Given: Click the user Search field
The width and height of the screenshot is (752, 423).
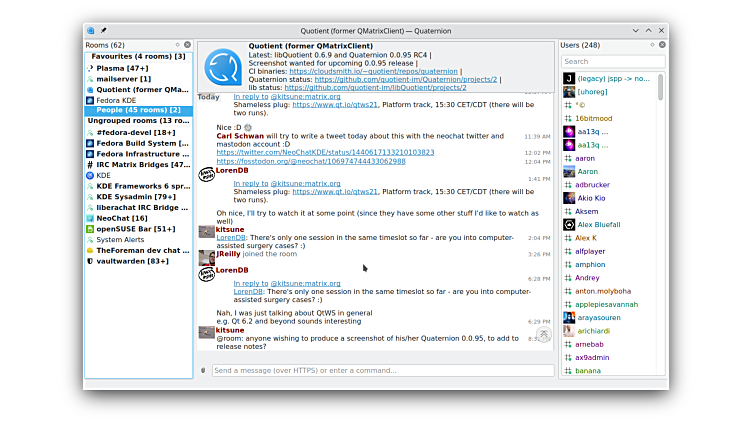Looking at the screenshot, I should click(611, 61).
